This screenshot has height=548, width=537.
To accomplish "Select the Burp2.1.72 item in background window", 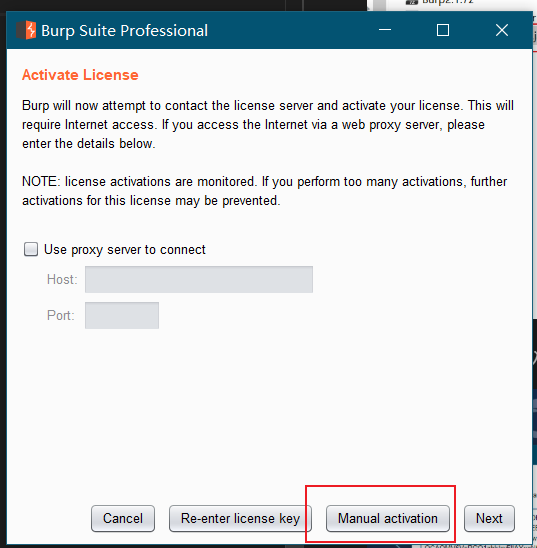I will (x=447, y=2).
